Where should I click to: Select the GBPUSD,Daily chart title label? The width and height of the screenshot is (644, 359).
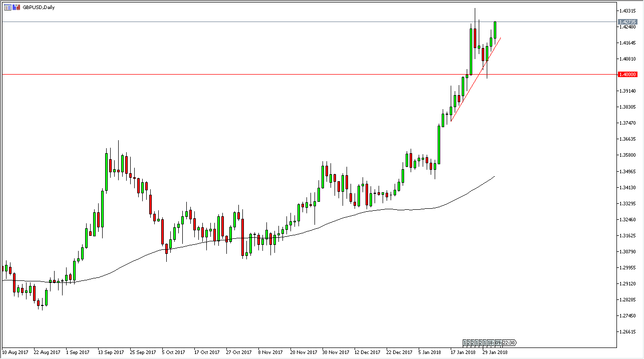coord(39,7)
